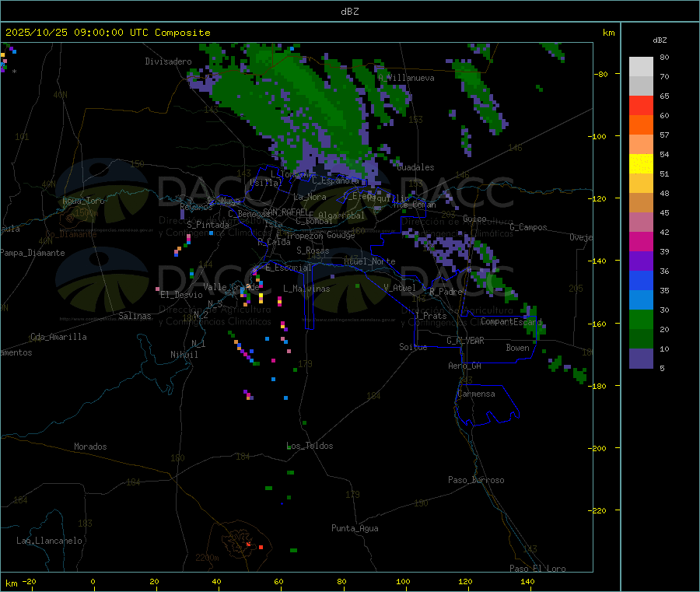This screenshot has width=700, height=592.
Task: Click the S_Rosas label
Action: [x=313, y=250]
